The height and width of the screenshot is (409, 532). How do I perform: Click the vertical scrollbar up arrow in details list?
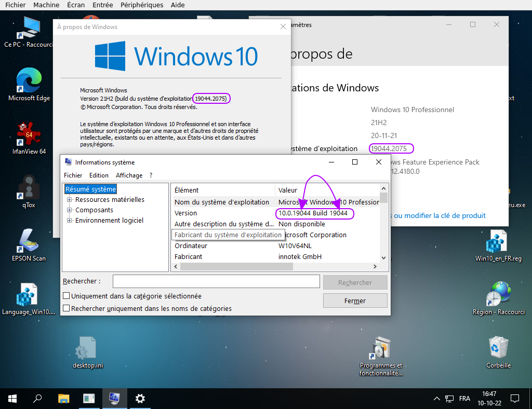[384, 188]
